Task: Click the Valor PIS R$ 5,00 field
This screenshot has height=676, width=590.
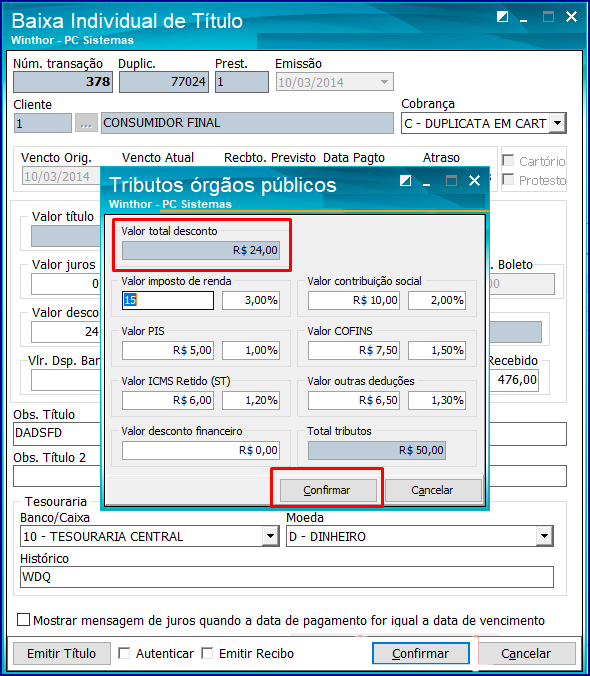Action: coord(168,350)
